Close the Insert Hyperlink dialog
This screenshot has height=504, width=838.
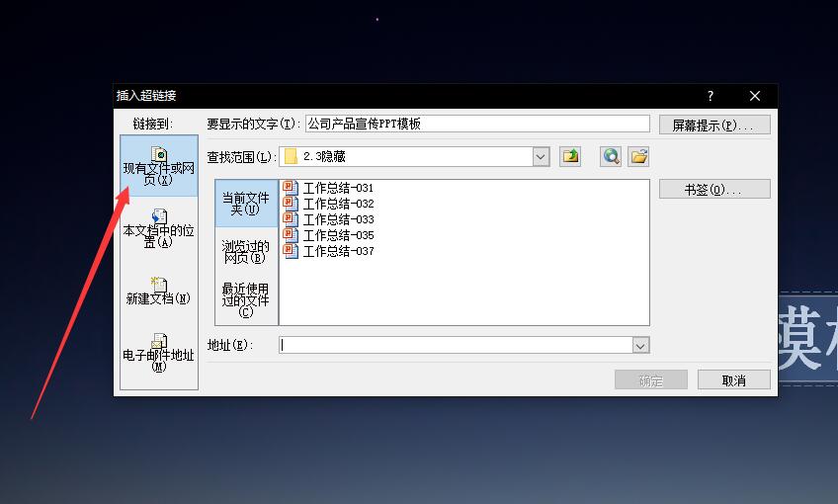755,96
